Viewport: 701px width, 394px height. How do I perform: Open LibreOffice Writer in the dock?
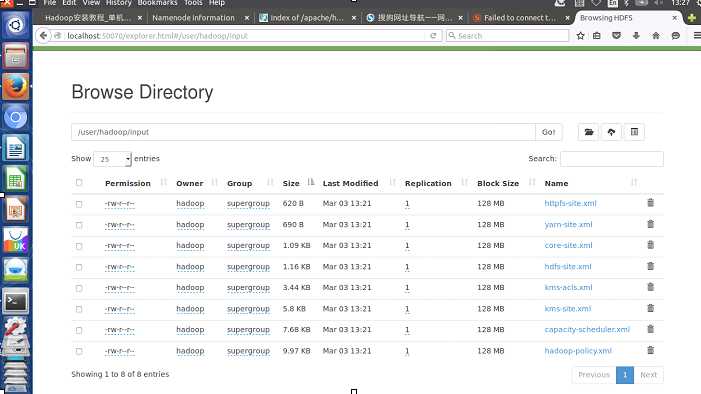pos(16,148)
